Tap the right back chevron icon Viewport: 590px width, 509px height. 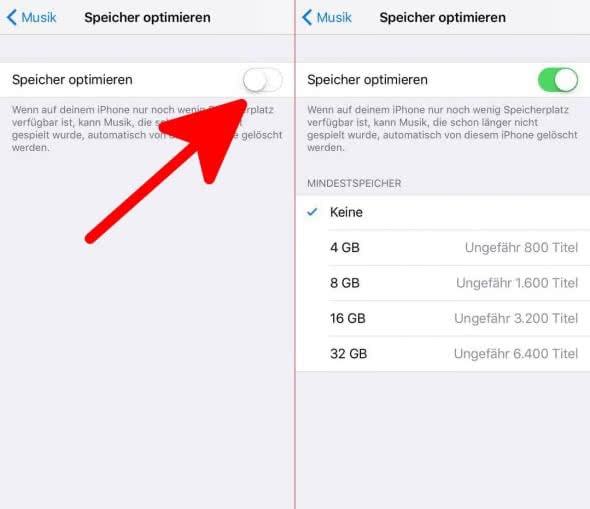(x=307, y=17)
